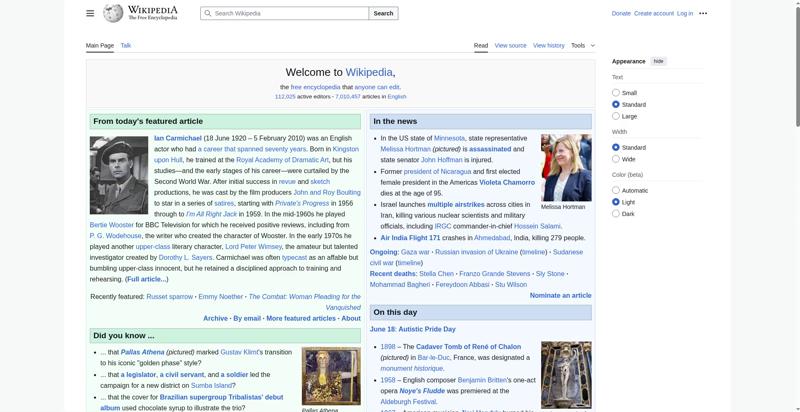Select Wide width option
Screen dimensions: 800x412
pyautogui.click(x=616, y=159)
